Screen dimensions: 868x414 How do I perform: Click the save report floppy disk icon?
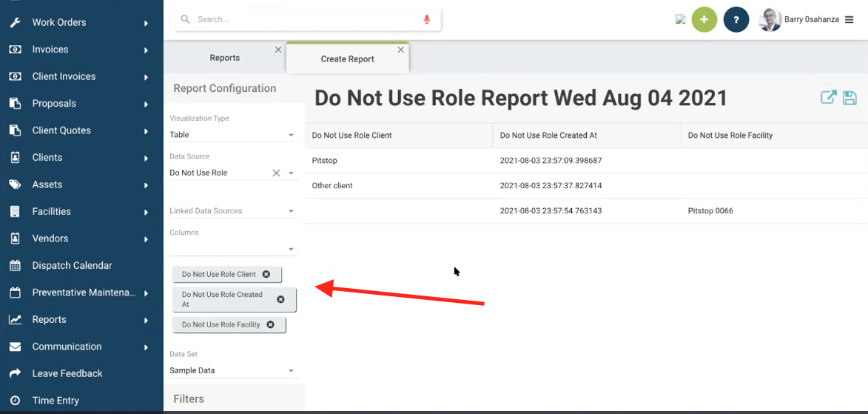click(850, 98)
